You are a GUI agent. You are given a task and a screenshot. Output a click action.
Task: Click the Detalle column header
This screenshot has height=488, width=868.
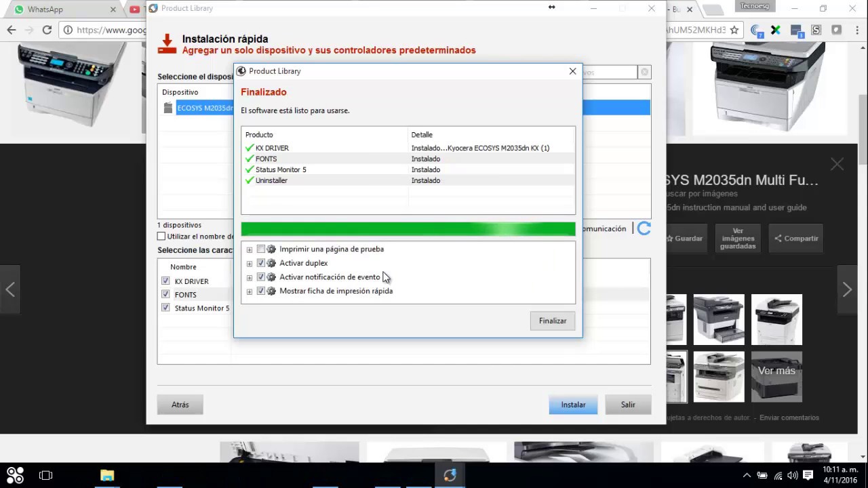tap(492, 135)
